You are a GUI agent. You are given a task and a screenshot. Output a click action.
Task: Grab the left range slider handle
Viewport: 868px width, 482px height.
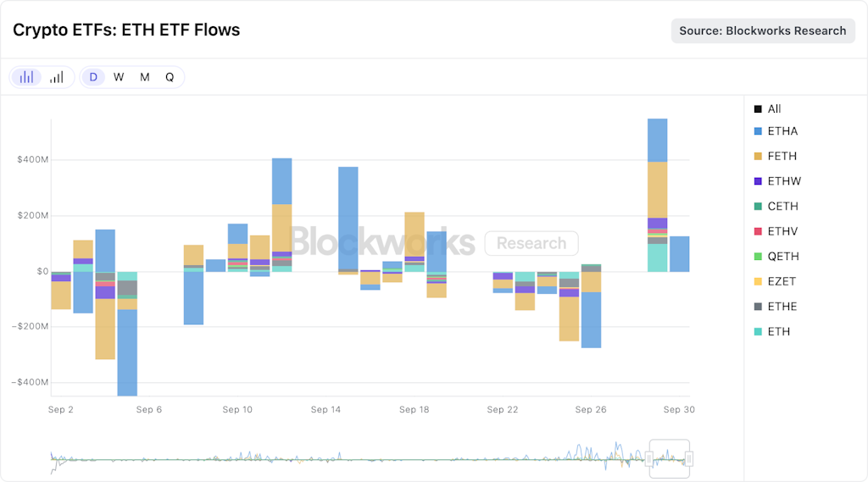pos(649,458)
